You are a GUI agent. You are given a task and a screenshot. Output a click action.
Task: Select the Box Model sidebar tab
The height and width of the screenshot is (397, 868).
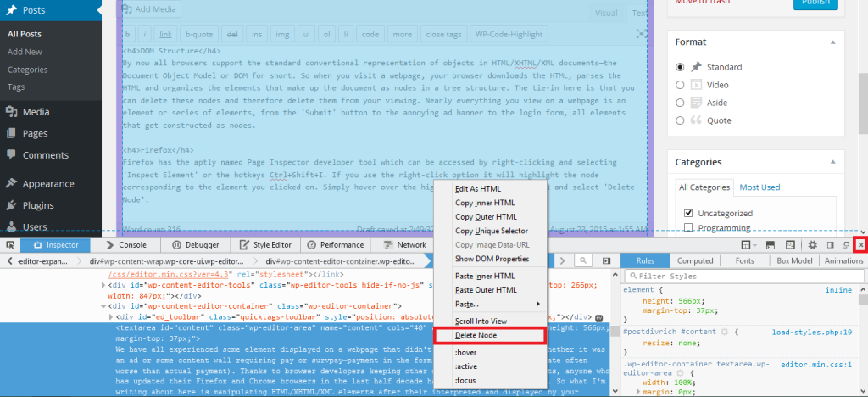794,260
